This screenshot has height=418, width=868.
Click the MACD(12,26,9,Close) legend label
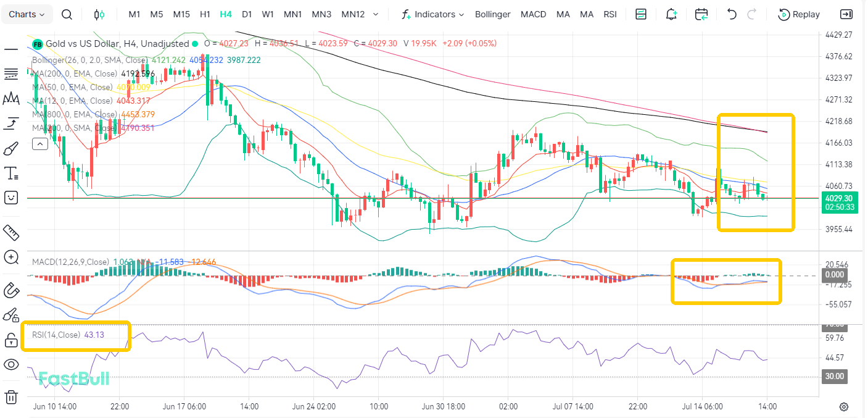pyautogui.click(x=71, y=262)
